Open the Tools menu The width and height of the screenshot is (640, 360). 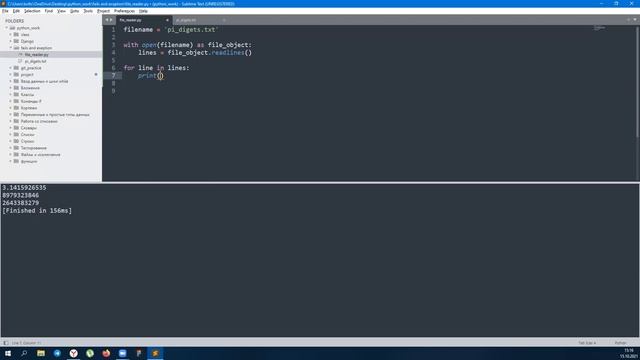(x=88, y=11)
